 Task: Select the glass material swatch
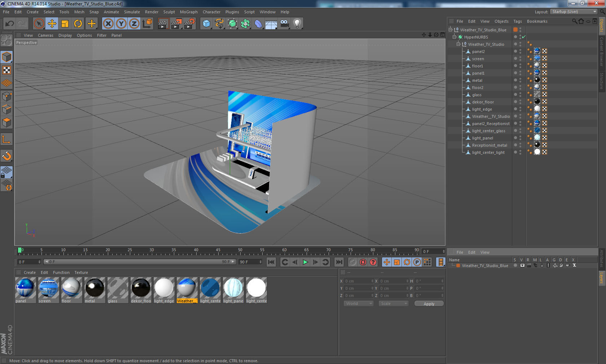click(118, 290)
